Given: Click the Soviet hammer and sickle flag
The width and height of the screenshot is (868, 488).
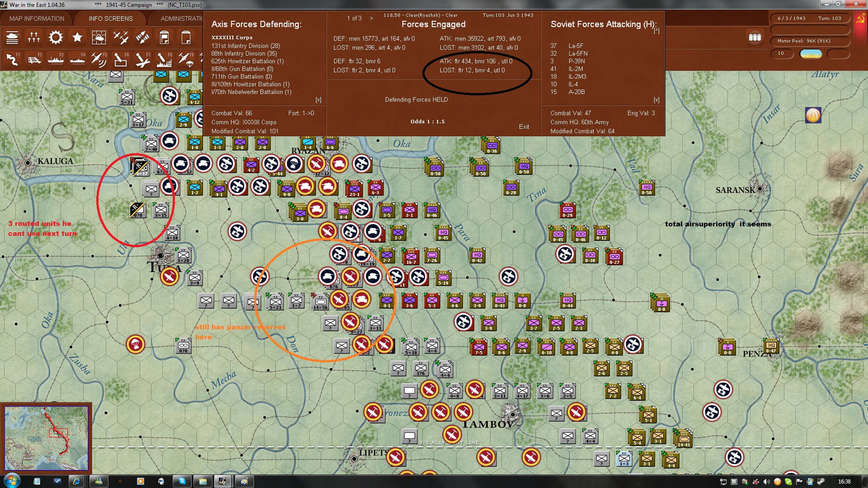Looking at the screenshot, I should coord(860,19).
